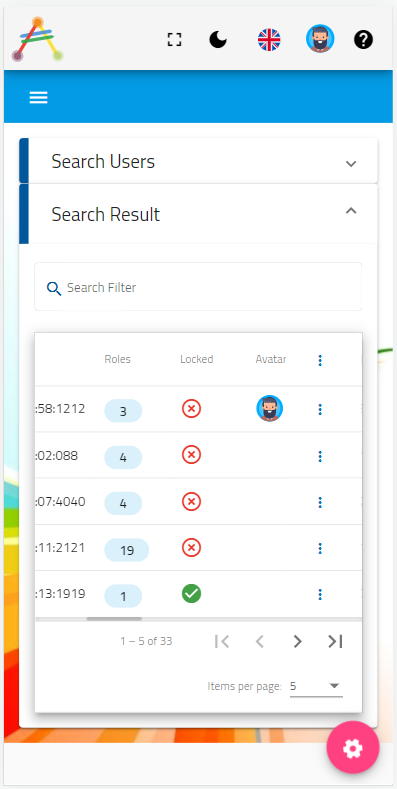The height and width of the screenshot is (789, 397).
Task: Open the pink settings gear button
Action: pyautogui.click(x=352, y=747)
